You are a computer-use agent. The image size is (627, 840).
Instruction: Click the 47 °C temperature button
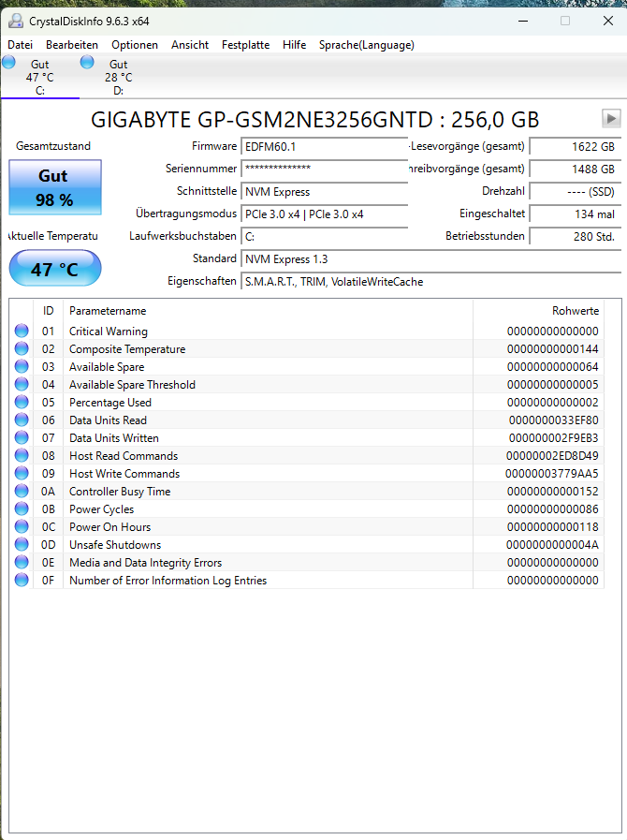[x=55, y=269]
